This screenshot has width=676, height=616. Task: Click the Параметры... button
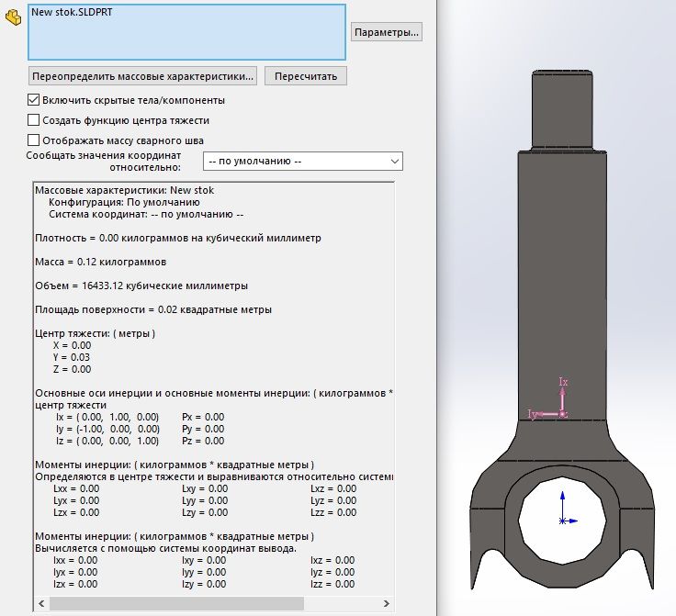point(387,32)
